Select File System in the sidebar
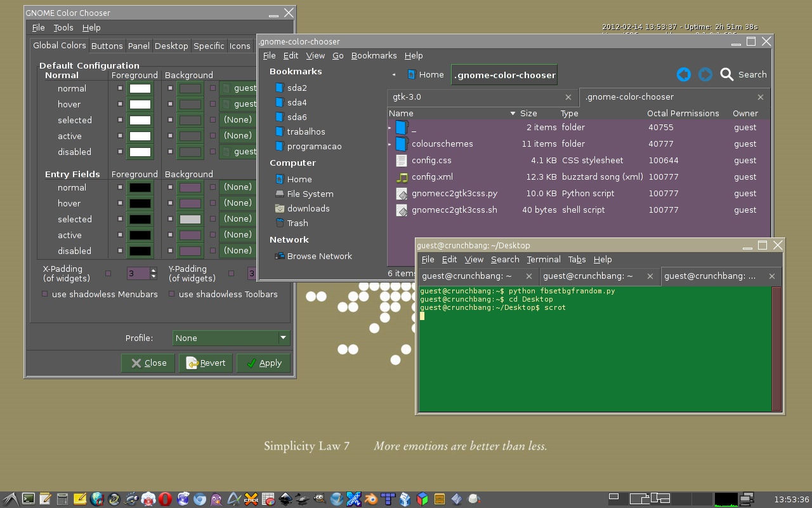Viewport: 812px width, 508px height. [304, 194]
